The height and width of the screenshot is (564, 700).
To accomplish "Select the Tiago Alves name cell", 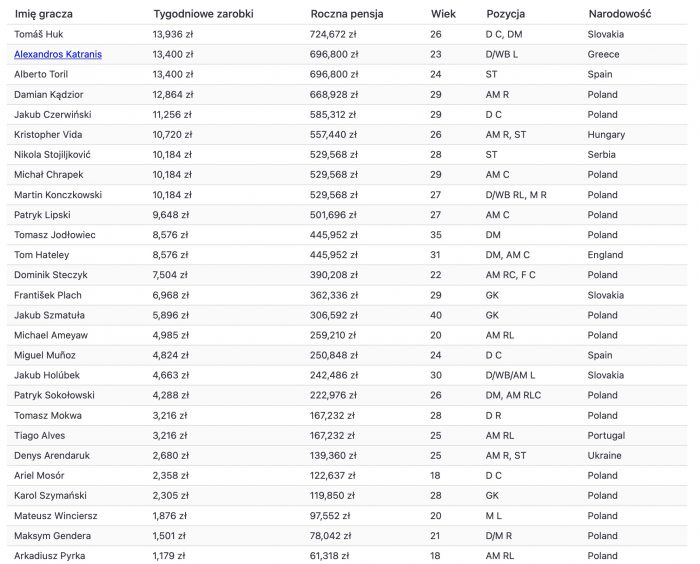I will pos(40,435).
